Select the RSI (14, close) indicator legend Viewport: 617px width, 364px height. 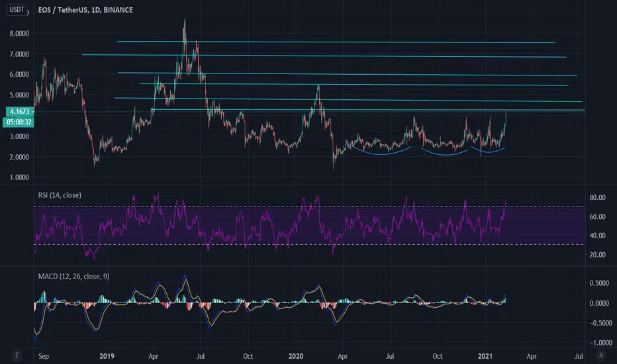[x=60, y=195]
